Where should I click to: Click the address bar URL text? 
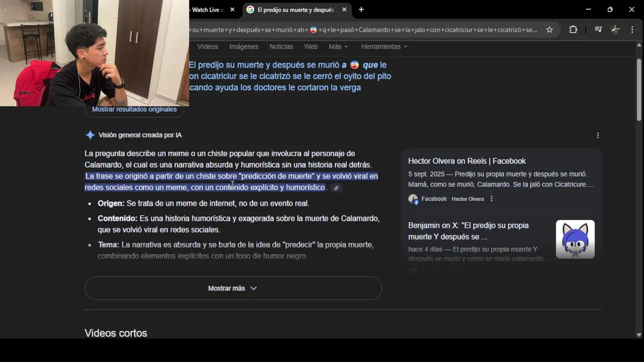[363, 30]
